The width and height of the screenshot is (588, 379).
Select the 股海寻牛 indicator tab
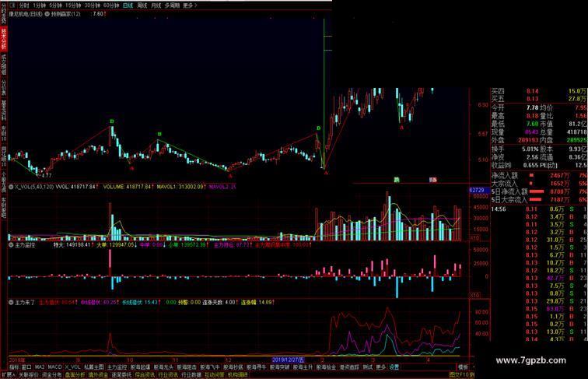click(257, 367)
